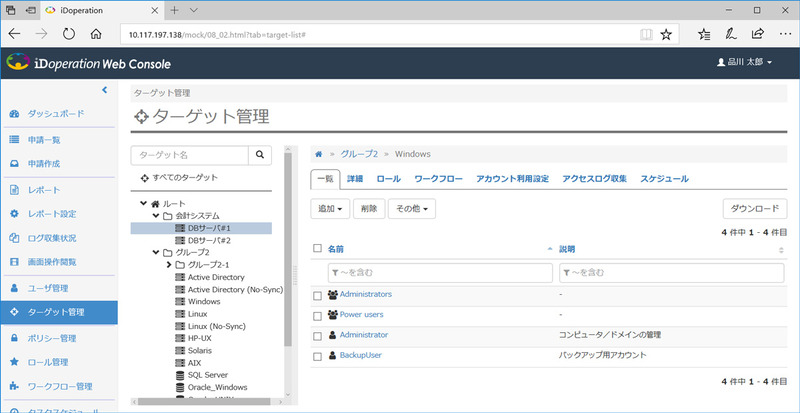Click the Administrators group icon
The image size is (800, 413).
pos(333,295)
